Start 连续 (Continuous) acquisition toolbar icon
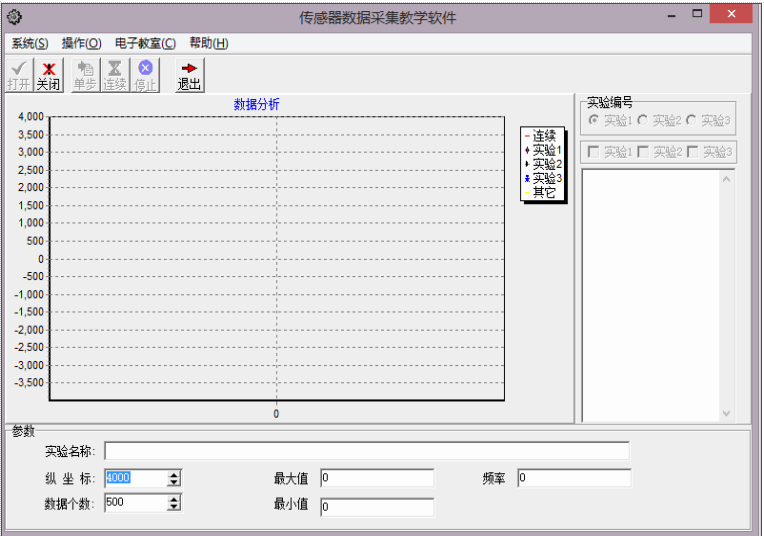This screenshot has width=764, height=536. pos(115,69)
